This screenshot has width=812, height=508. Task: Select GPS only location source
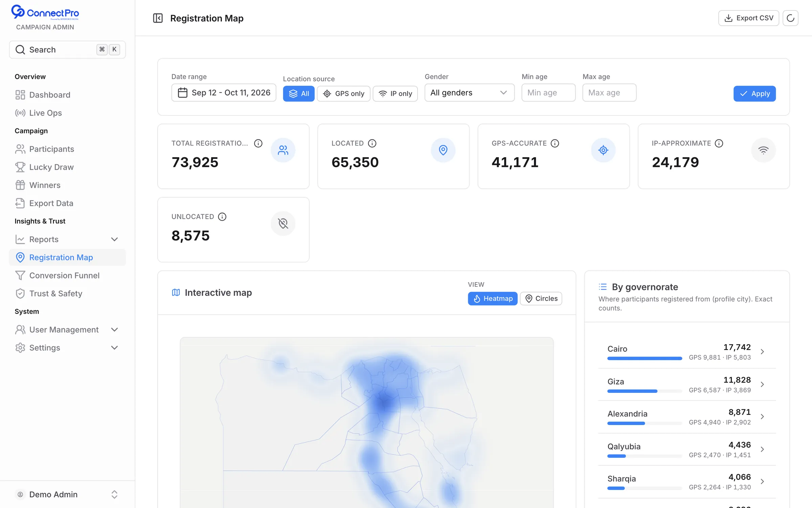click(x=343, y=93)
